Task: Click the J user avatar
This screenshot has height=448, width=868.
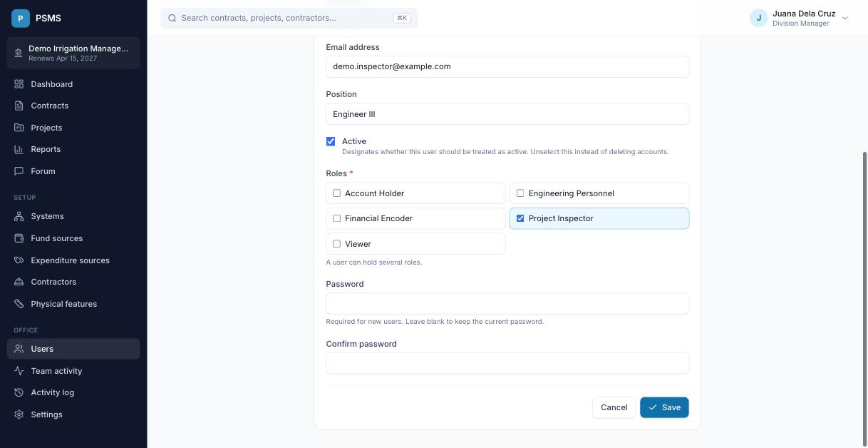Action: pos(758,18)
